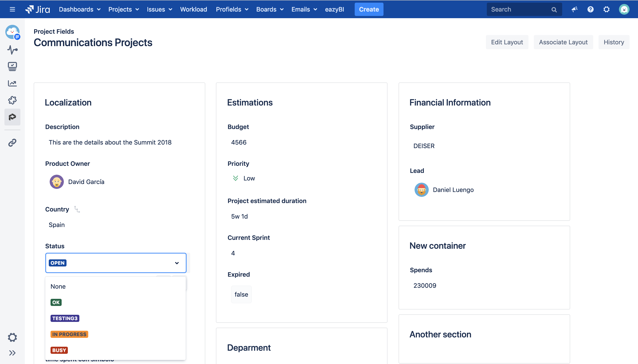Screen dimensions: 638x364
Task: Open the add-ons puzzle icon in the sidebar
Action: (x=12, y=100)
